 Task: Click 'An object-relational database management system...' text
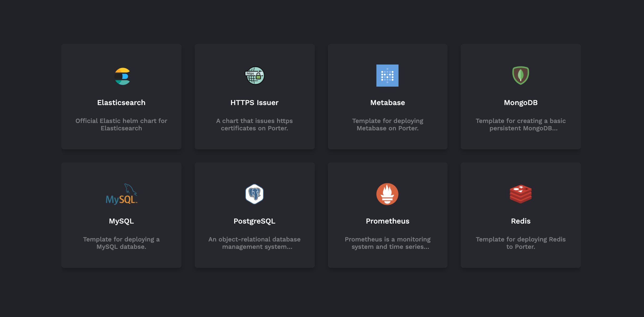pos(254,243)
